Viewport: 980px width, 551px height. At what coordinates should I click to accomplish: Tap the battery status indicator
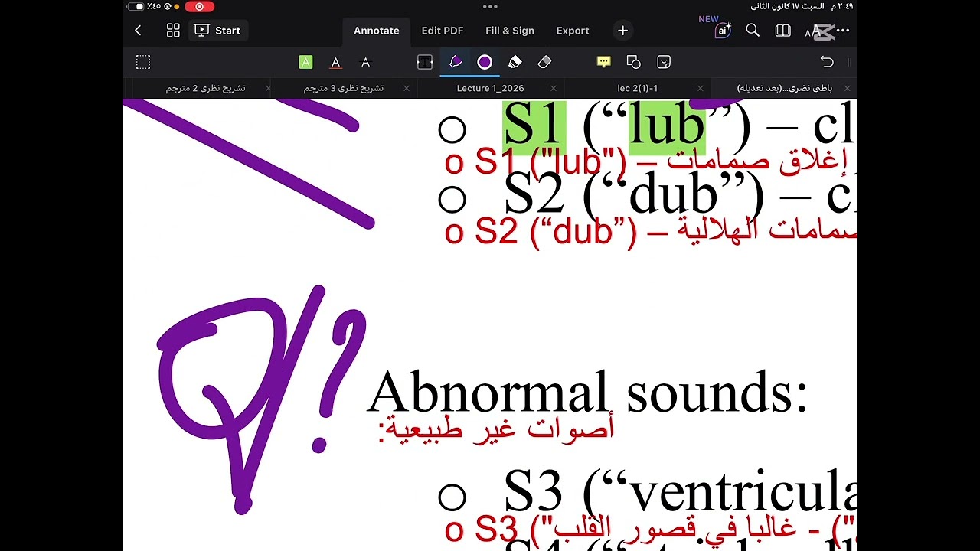[136, 6]
